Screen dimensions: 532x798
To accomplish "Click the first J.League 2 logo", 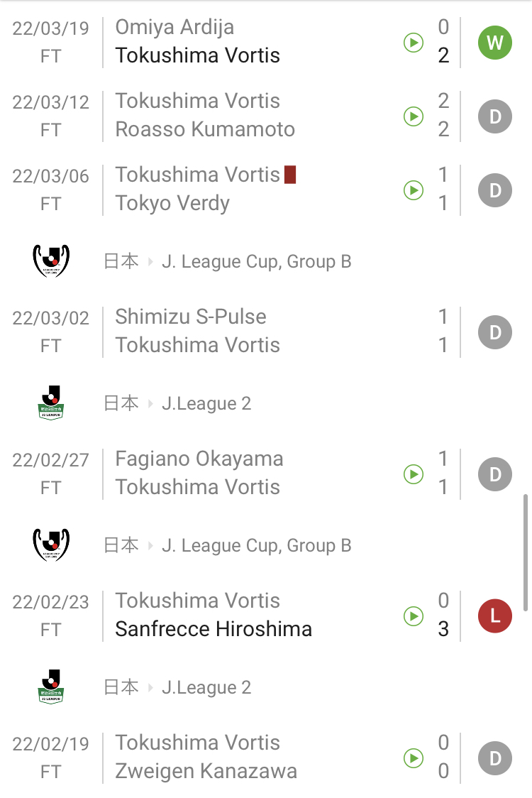I will (x=51, y=403).
